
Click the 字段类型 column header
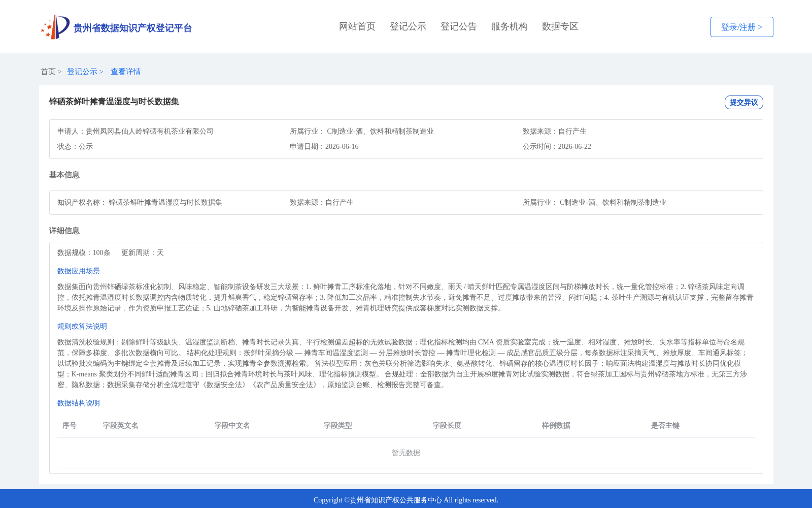pyautogui.click(x=338, y=425)
